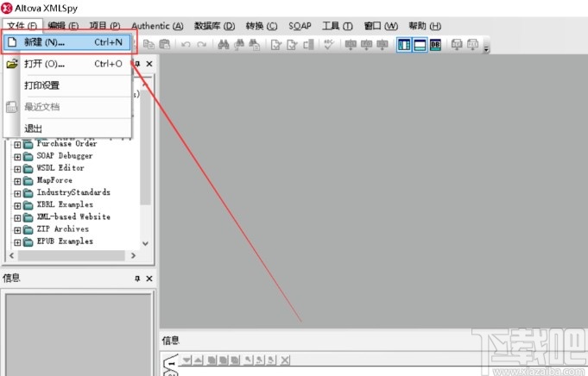Select the ZIP Archives tree label

coord(63,229)
